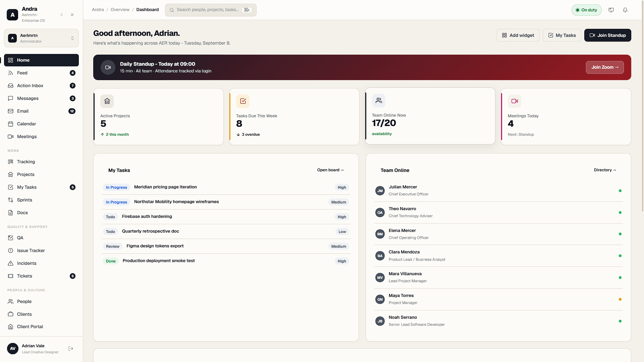Click the logout icon beside Adrian Vale
644x362 pixels.
click(71, 349)
